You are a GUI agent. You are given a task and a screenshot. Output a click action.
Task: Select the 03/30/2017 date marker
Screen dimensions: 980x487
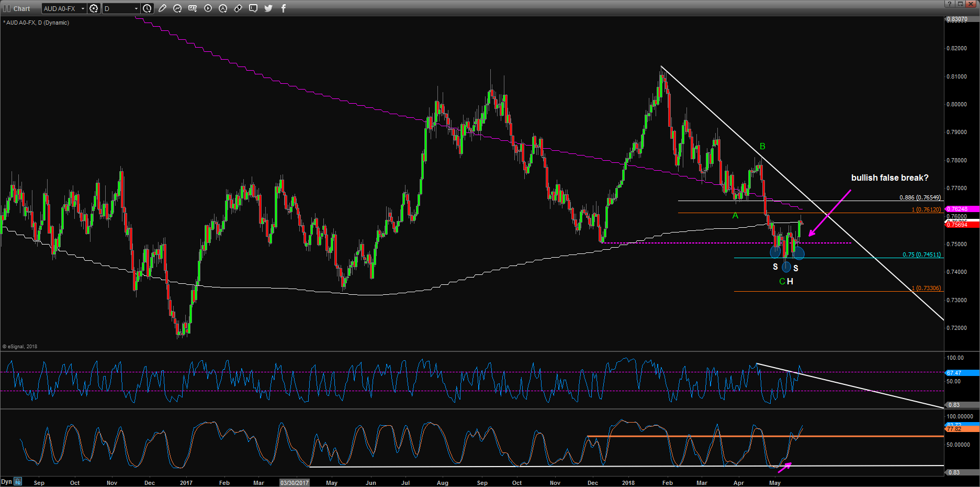(295, 483)
